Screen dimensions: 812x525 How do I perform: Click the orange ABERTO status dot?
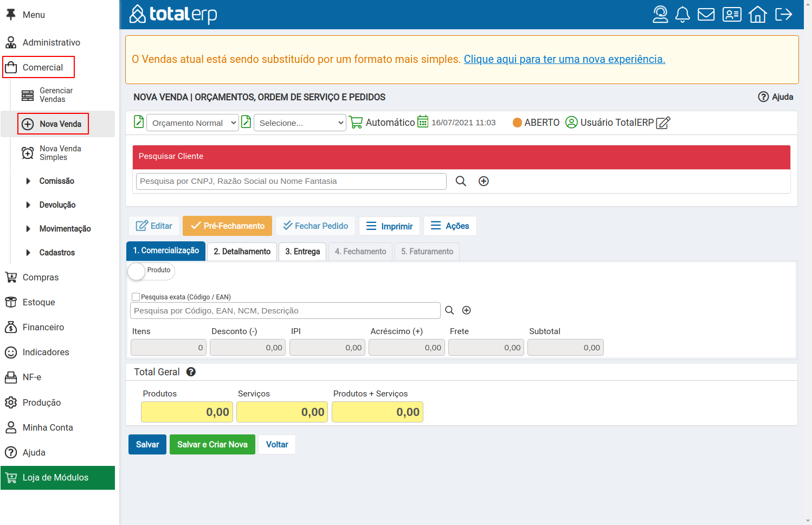point(517,123)
